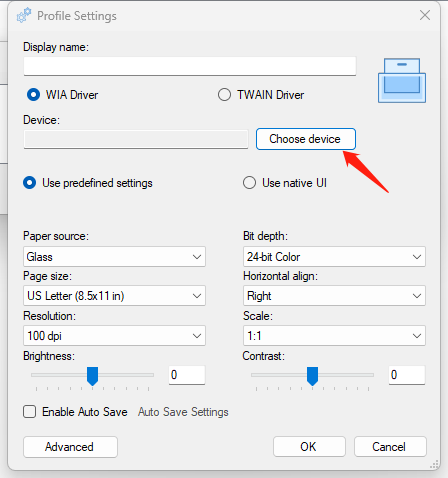Select the WIA Driver radio button
448x478 pixels.
33,95
